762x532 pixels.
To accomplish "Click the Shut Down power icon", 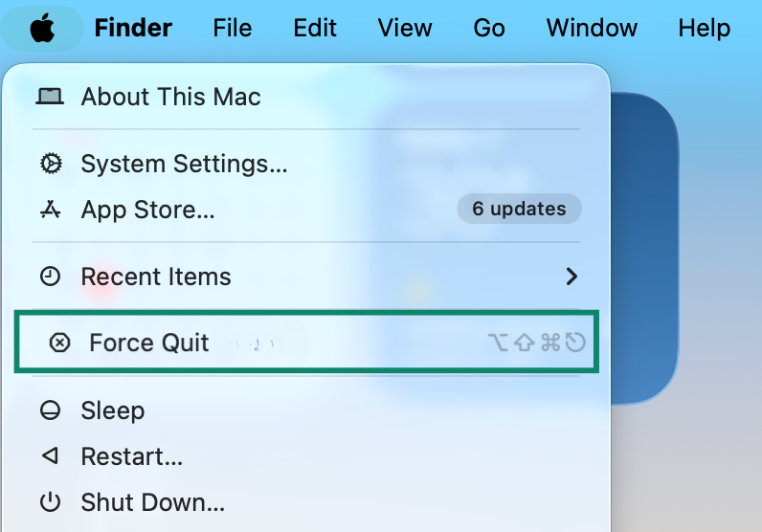I will pos(50,502).
